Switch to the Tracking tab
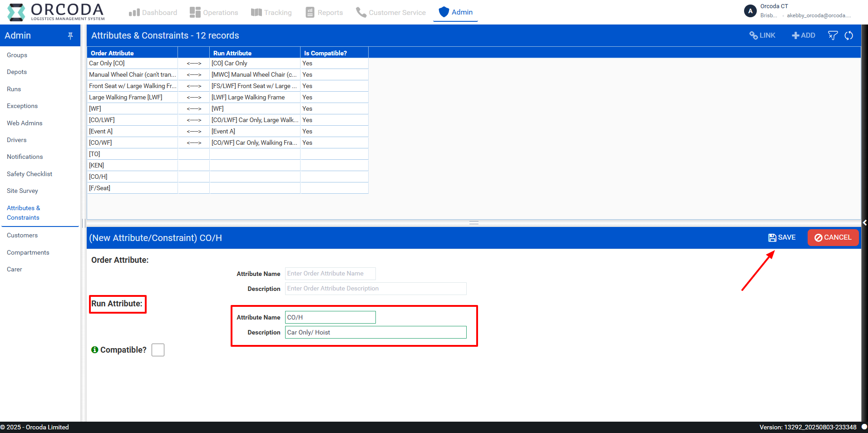 pos(271,12)
